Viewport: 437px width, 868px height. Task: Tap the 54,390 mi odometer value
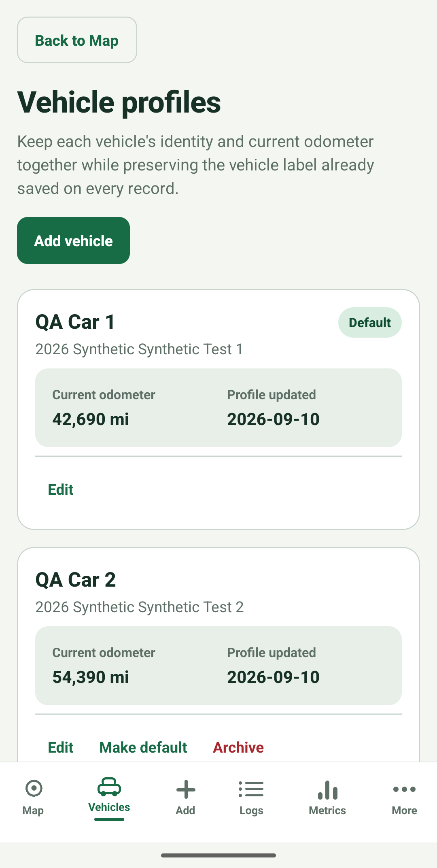tap(91, 677)
